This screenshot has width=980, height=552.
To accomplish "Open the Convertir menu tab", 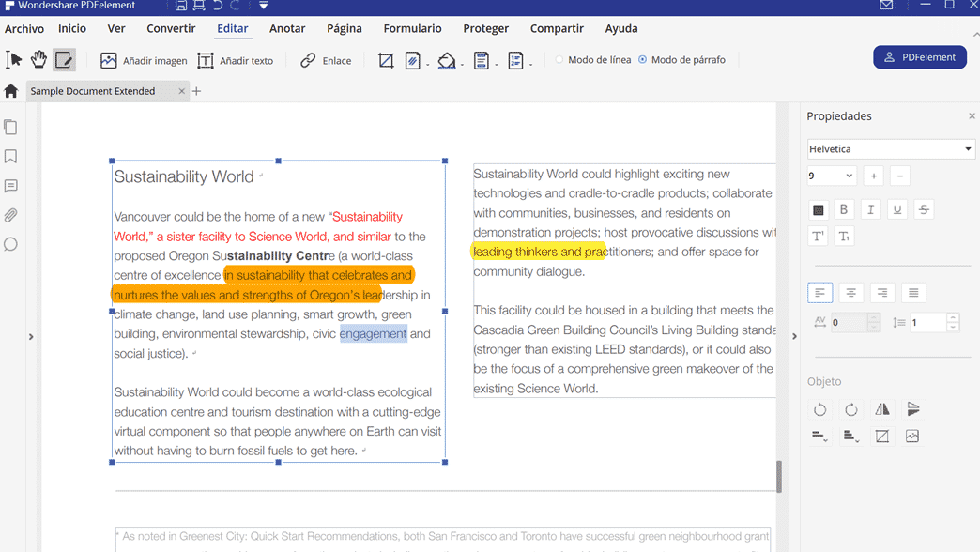I will 171,29.
